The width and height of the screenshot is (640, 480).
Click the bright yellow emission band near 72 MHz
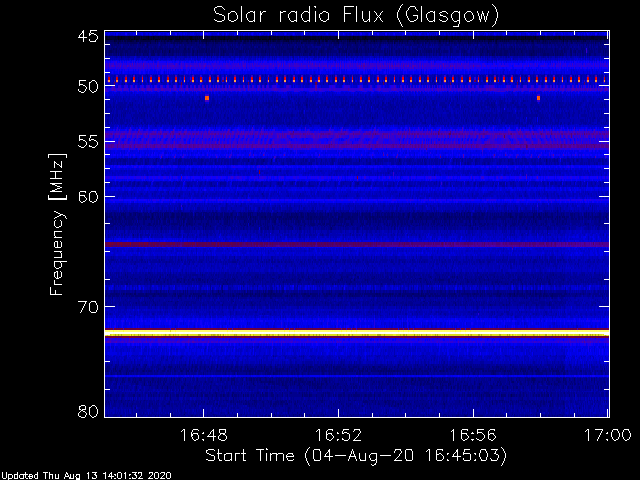click(357, 333)
